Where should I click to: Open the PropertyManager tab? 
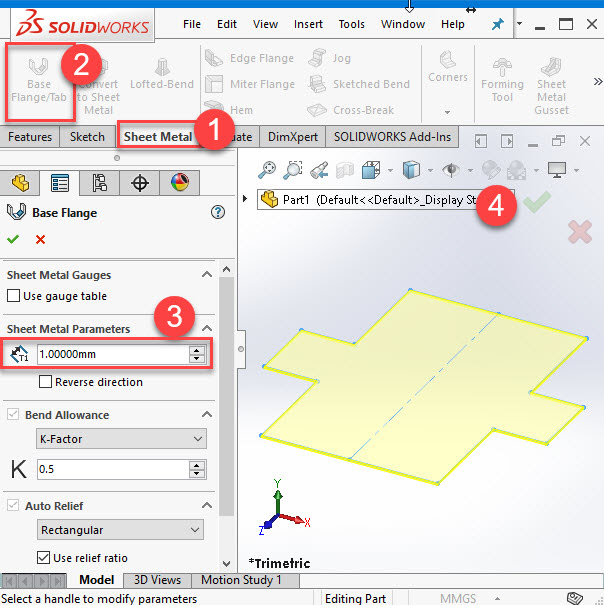click(x=60, y=183)
